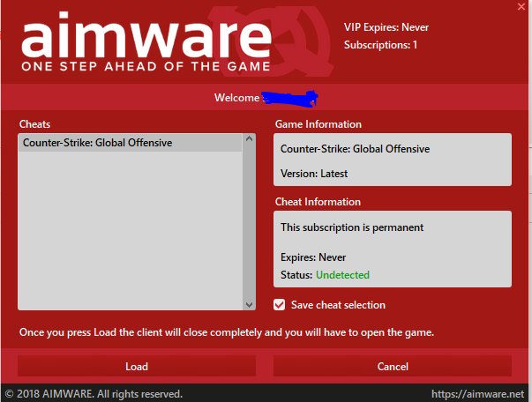Screen dimensions: 532x402
Task: Close the aimware window with the X
Action: tap(521, 6)
